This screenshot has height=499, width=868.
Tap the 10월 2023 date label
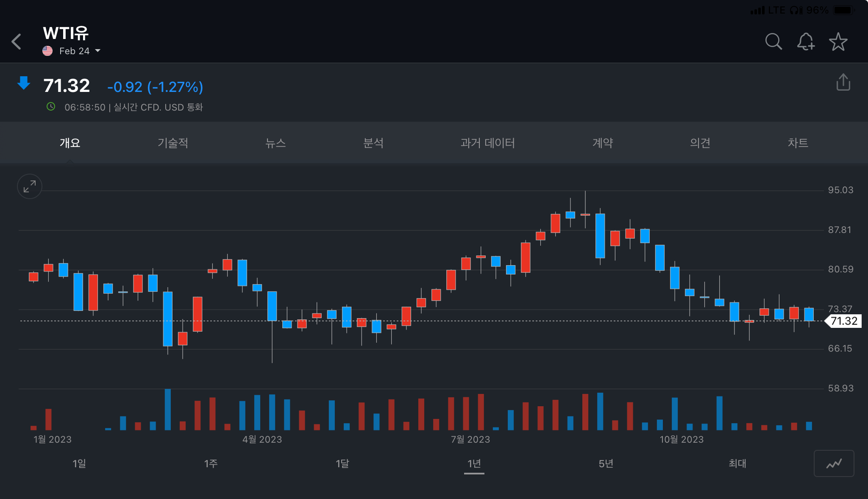pos(682,439)
